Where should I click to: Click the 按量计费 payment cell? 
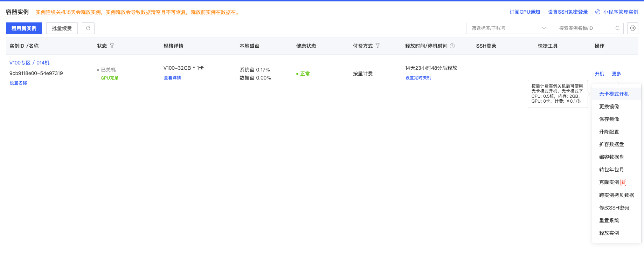click(363, 74)
